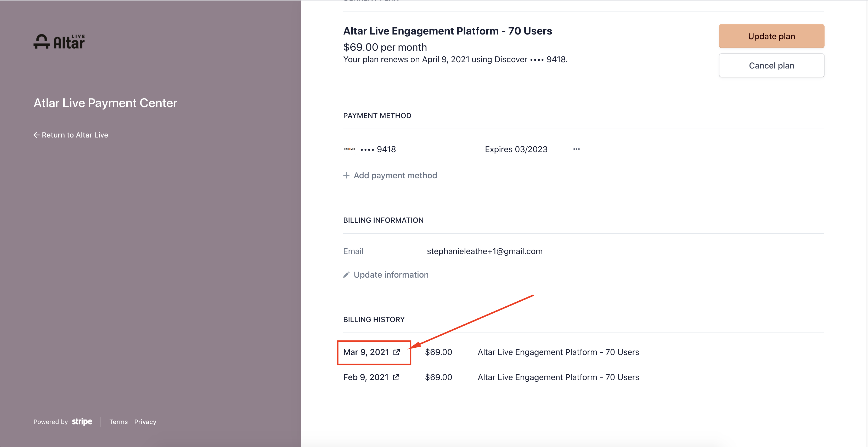The width and height of the screenshot is (868, 447).
Task: Click the pencil icon beside Update information
Action: click(x=346, y=275)
